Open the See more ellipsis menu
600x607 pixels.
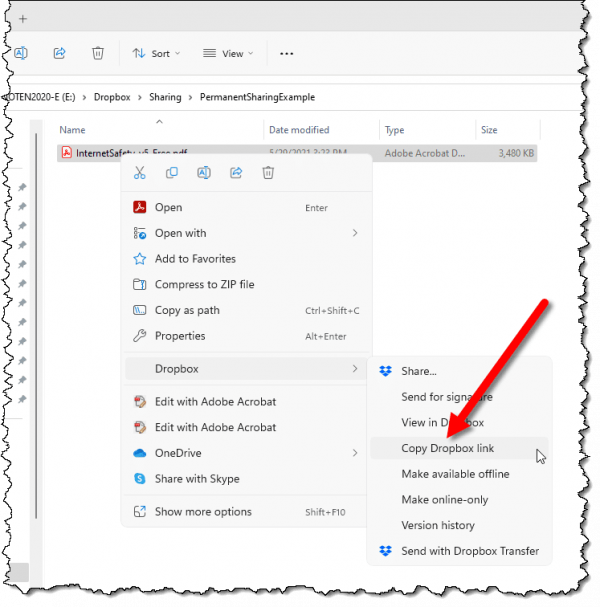[x=286, y=53]
